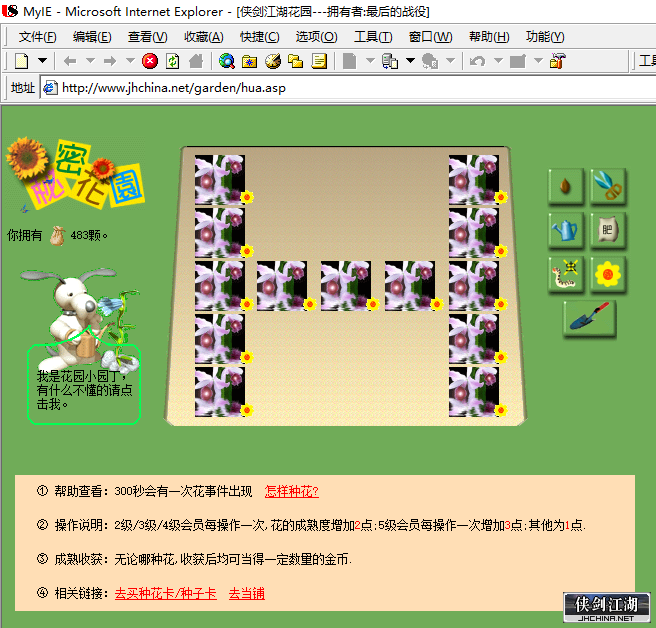Select the shovel digging tool
The height and width of the screenshot is (628, 656).
pyautogui.click(x=589, y=318)
